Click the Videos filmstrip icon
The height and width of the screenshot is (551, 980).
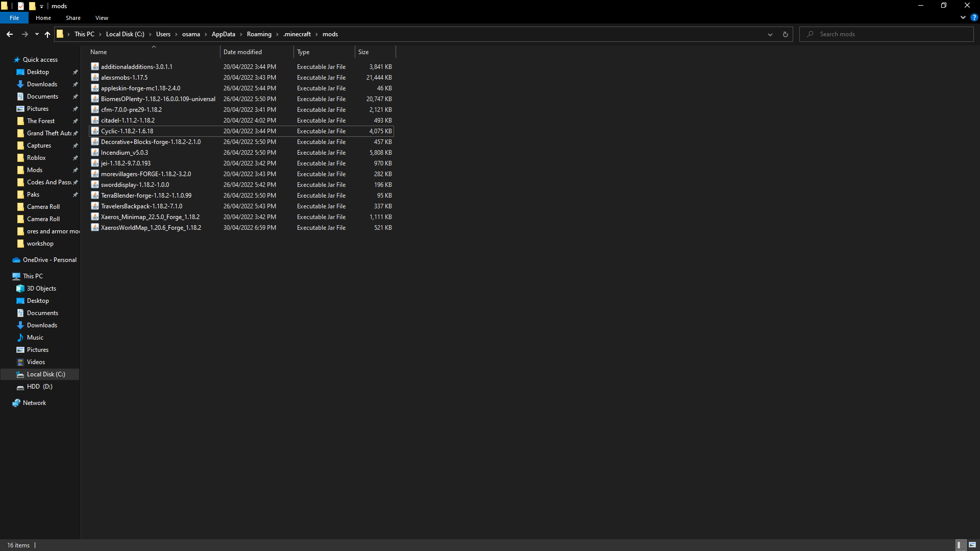click(20, 362)
